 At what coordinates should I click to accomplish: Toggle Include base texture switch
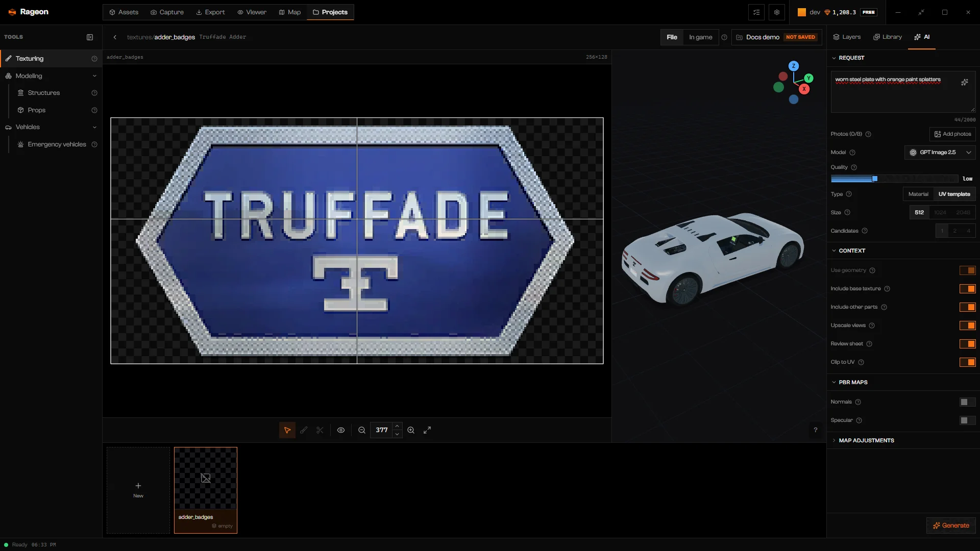coord(967,289)
